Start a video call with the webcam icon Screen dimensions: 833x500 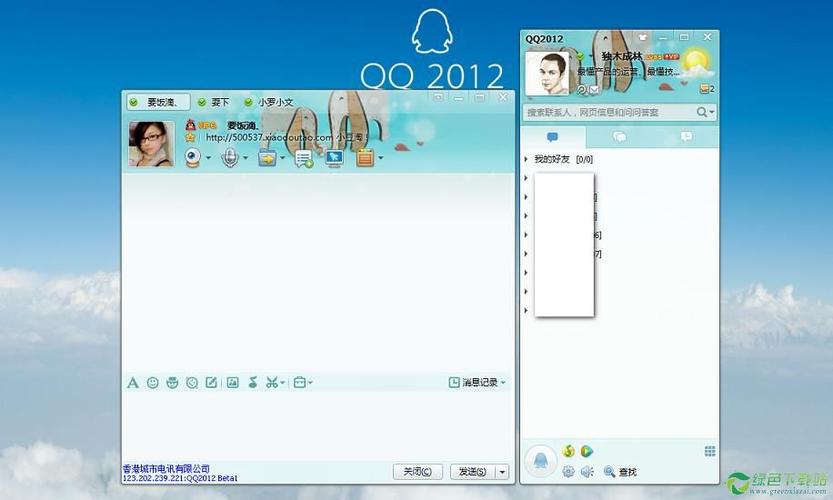tap(193, 157)
